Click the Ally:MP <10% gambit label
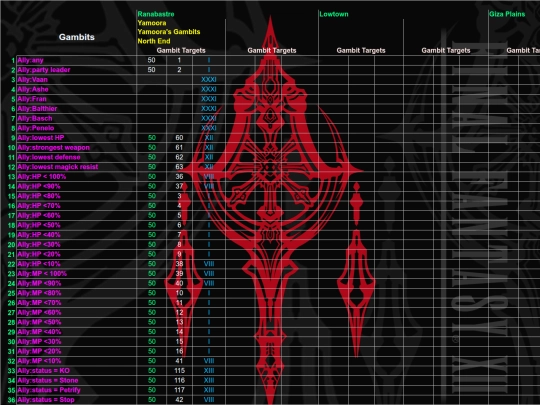 39,361
